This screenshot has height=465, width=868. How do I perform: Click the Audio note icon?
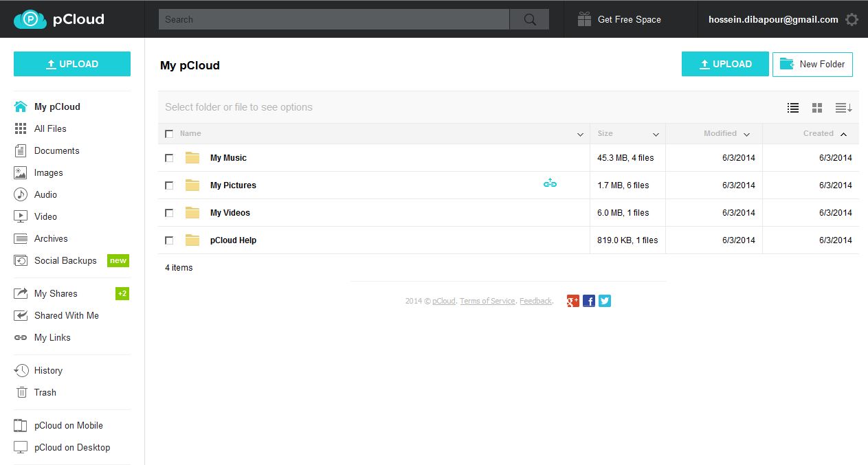click(21, 194)
